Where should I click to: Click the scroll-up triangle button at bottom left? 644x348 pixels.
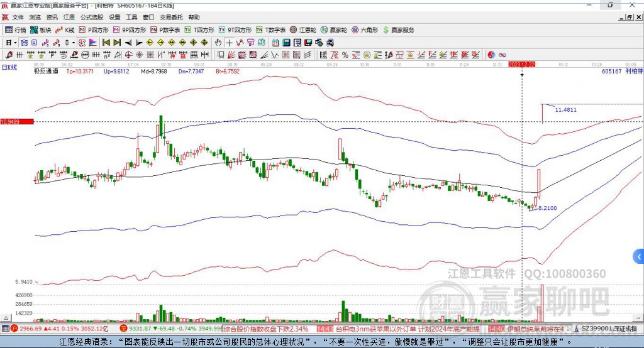(x=6, y=318)
